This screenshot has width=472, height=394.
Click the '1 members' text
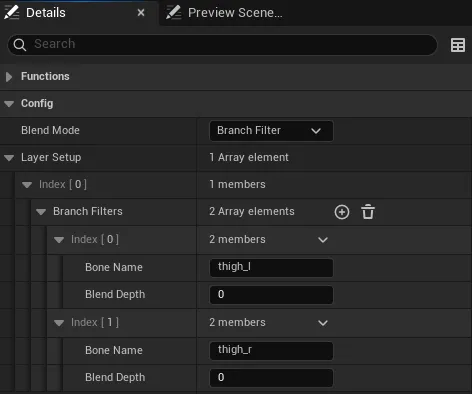pos(238,184)
